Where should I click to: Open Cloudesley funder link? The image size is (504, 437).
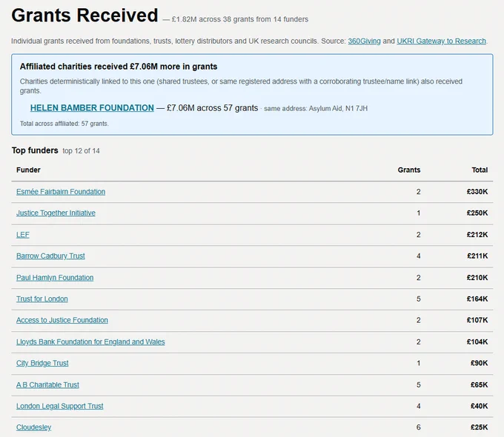(34, 427)
